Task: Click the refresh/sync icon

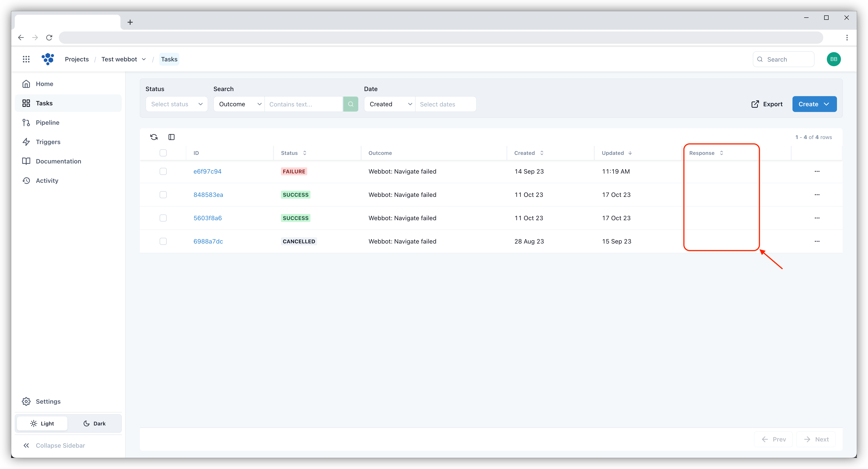Action: click(154, 137)
